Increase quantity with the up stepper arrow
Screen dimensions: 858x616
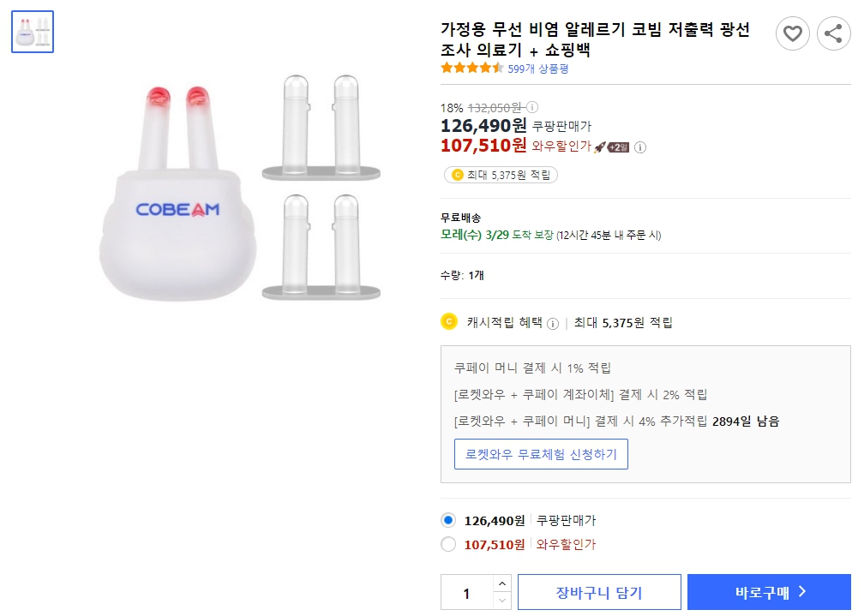[501, 583]
